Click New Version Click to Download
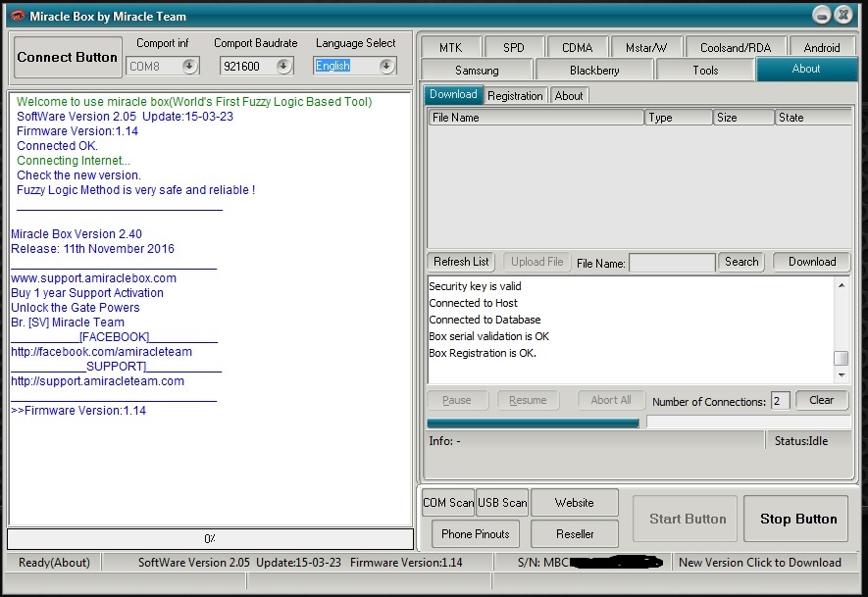Viewport: 868px width, 597px height. [760, 562]
